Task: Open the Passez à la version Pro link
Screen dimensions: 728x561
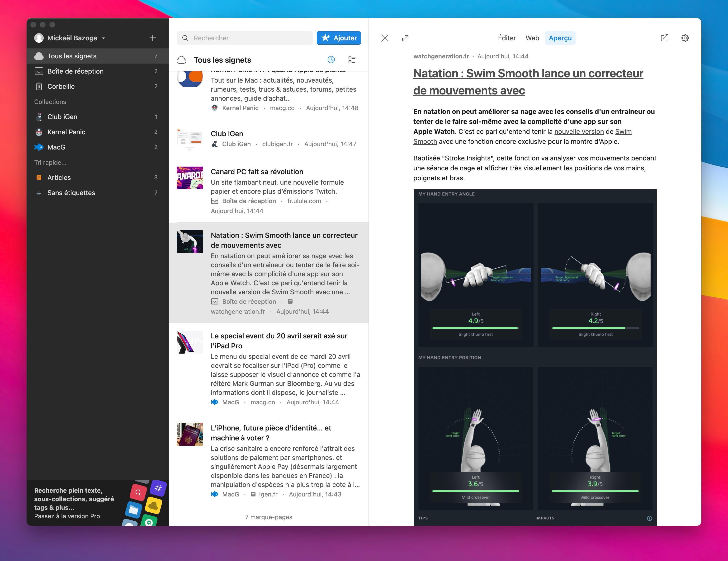Action: pos(67,516)
